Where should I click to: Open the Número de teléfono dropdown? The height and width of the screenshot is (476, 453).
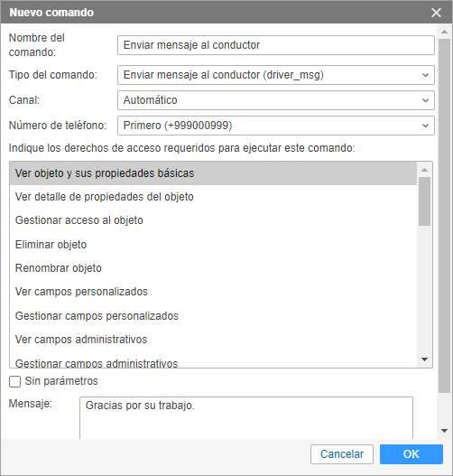point(275,126)
